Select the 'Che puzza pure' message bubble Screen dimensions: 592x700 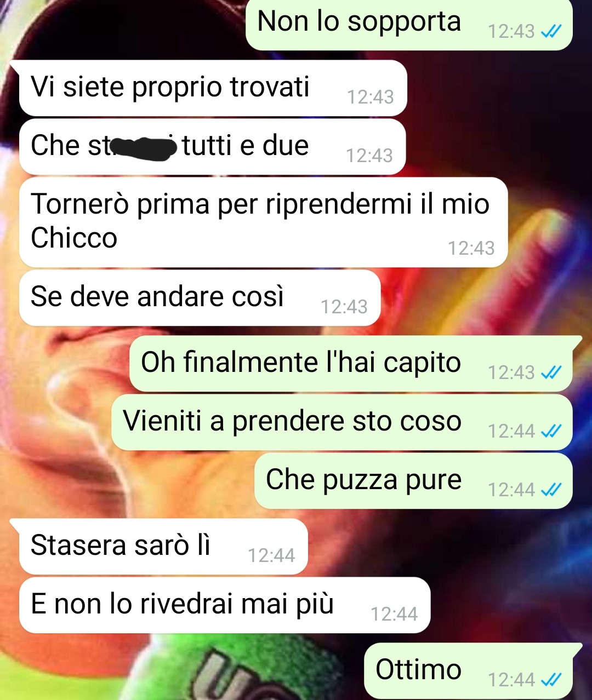click(413, 481)
